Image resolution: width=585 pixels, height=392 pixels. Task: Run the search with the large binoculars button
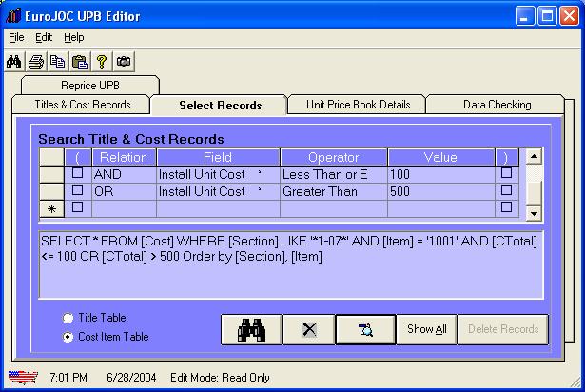[249, 329]
